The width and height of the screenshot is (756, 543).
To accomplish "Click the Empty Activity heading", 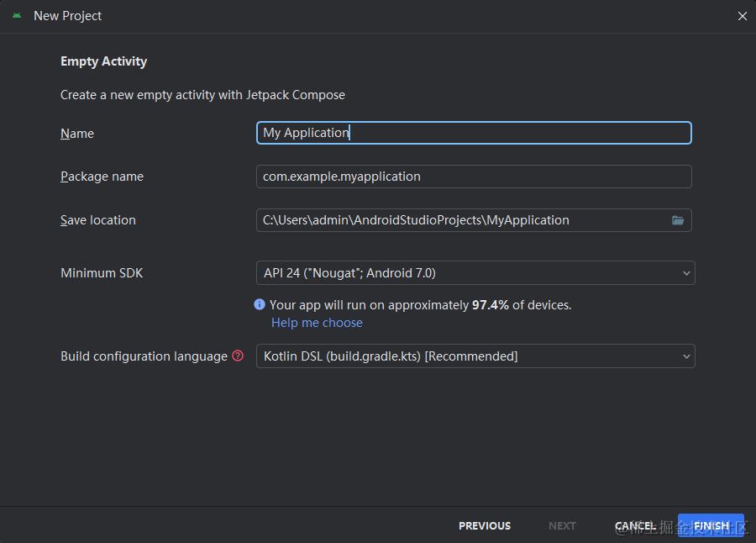I will [103, 61].
